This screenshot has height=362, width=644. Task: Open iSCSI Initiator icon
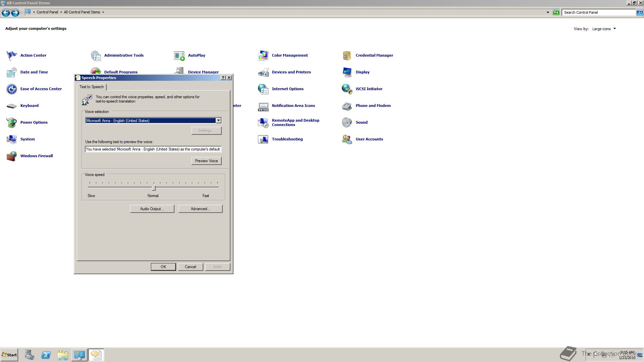[x=347, y=89]
